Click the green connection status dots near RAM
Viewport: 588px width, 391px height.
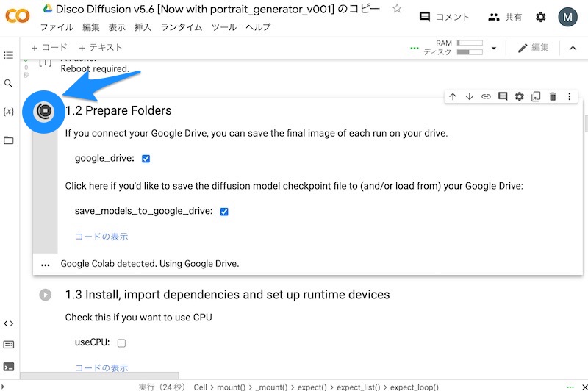pyautogui.click(x=415, y=48)
